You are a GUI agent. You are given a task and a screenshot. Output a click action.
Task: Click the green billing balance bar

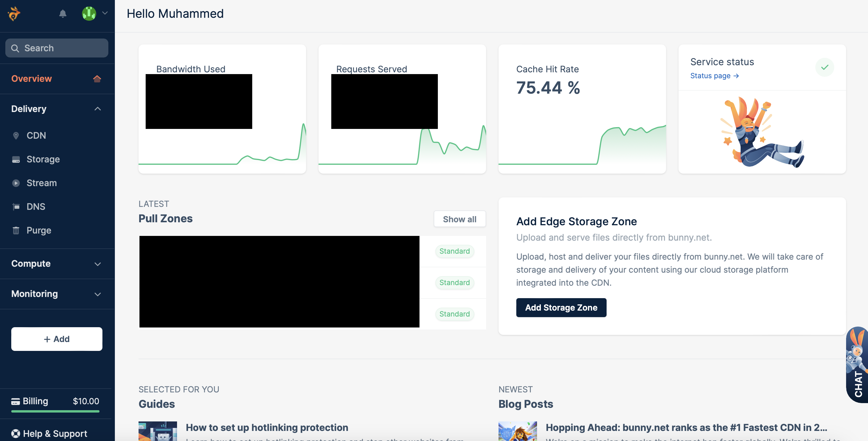point(55,411)
